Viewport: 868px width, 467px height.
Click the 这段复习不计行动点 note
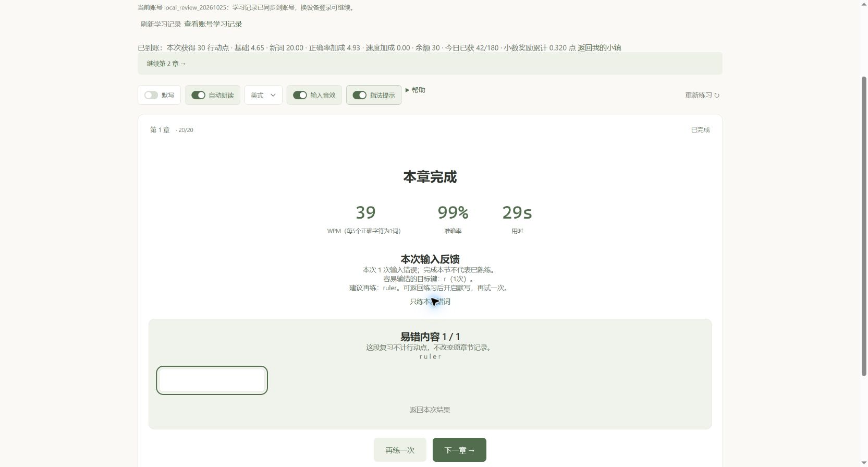pos(430,347)
